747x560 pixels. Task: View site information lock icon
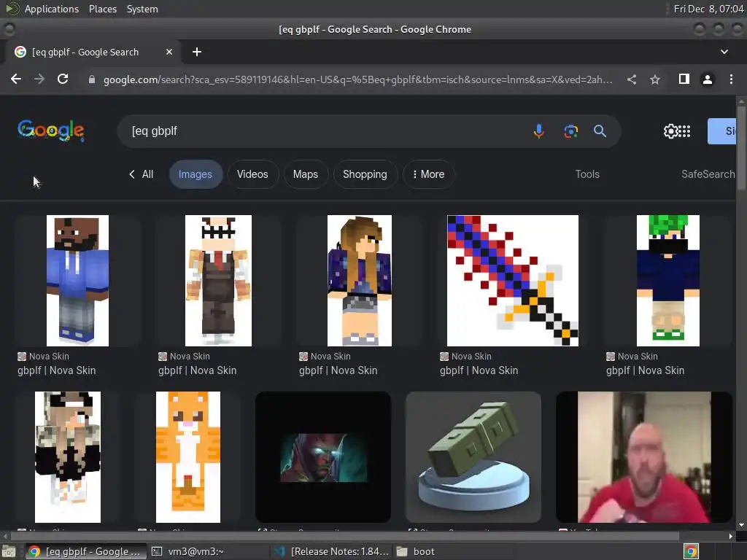[92, 79]
